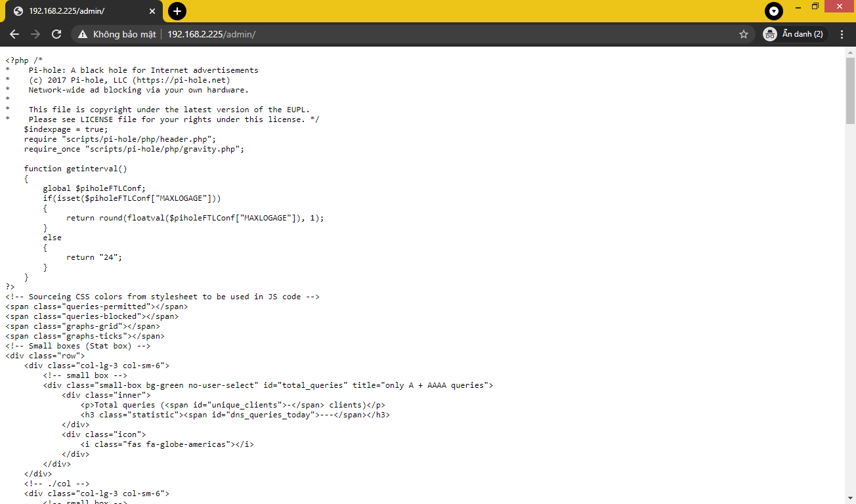Open a new tab with the plus button

coord(177,11)
